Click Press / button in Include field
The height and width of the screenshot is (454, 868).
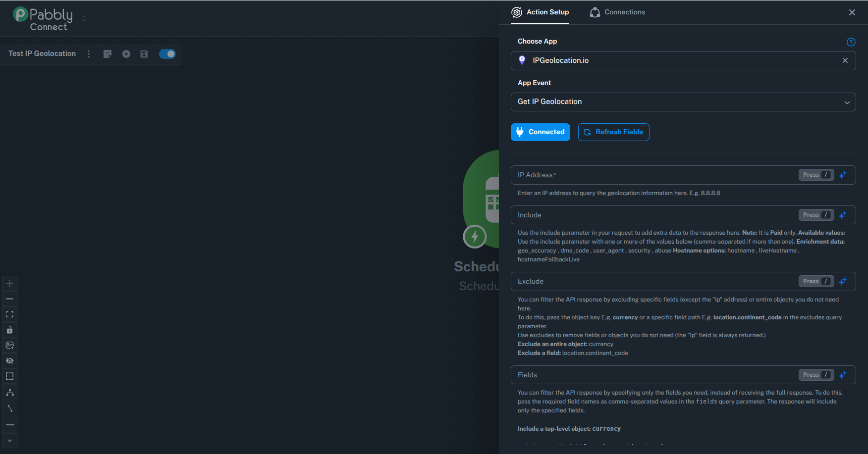coord(816,215)
